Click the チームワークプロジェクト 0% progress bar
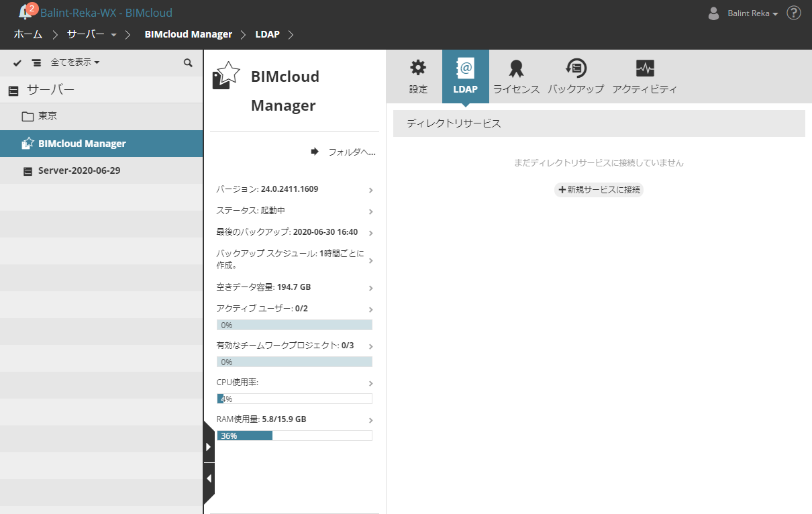Image resolution: width=812 pixels, height=514 pixels. [295, 362]
